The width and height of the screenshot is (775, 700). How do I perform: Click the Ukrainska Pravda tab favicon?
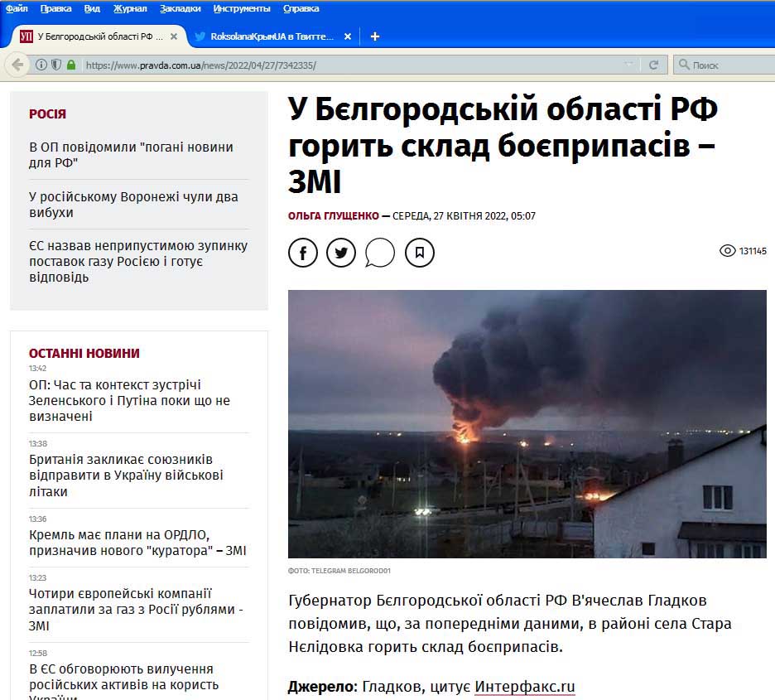pyautogui.click(x=26, y=36)
